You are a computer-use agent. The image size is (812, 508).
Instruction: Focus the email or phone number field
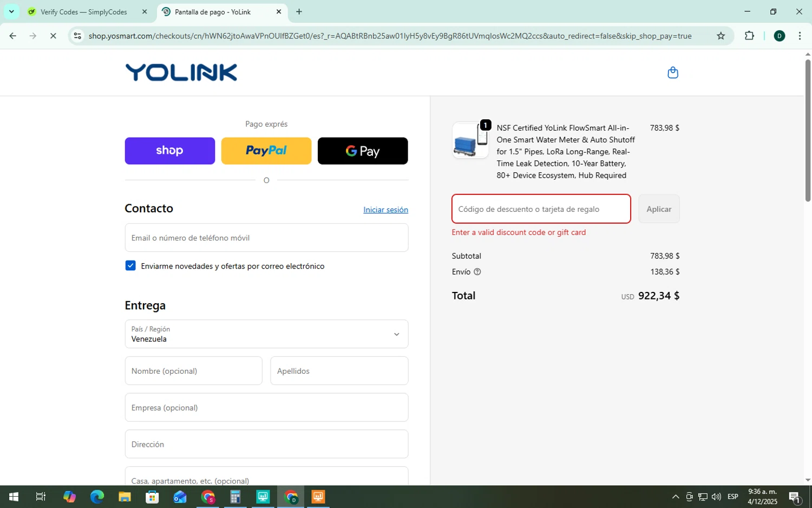coord(266,238)
